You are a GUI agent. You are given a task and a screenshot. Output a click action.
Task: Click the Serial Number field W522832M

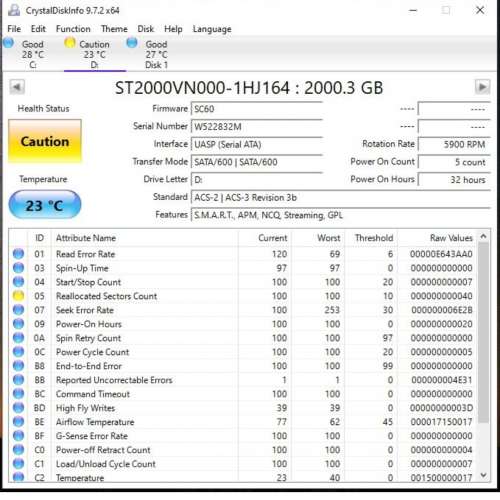pos(257,127)
